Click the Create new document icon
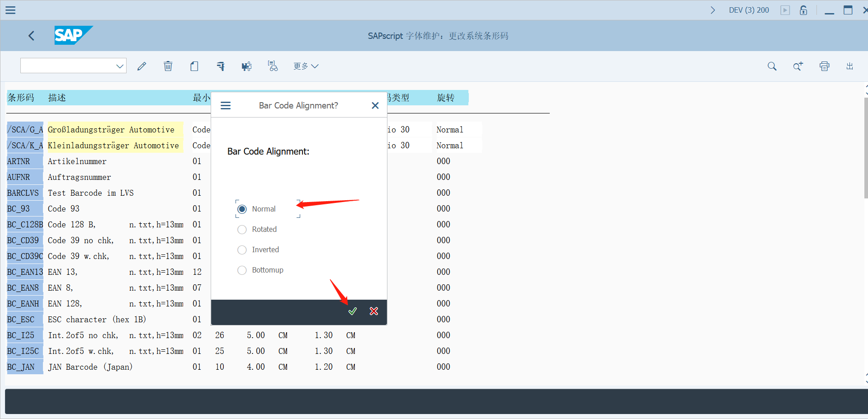 coord(194,66)
